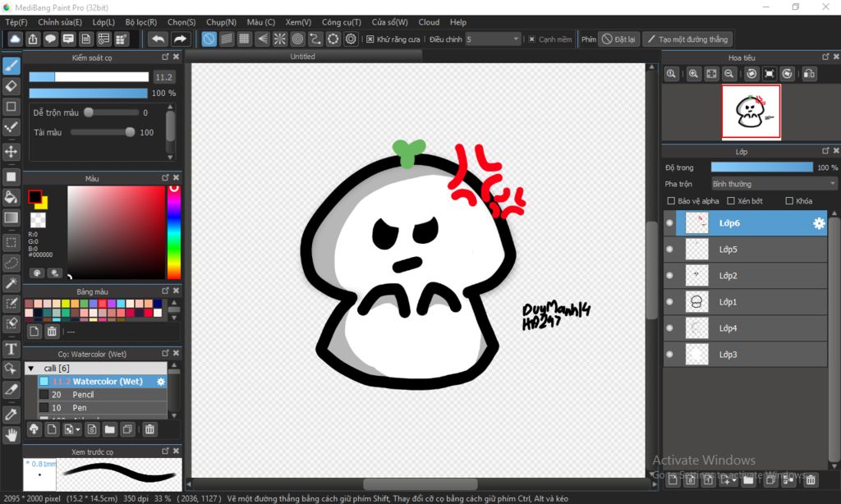Zoom out from Navigator panel
The height and width of the screenshot is (504, 841).
(729, 74)
